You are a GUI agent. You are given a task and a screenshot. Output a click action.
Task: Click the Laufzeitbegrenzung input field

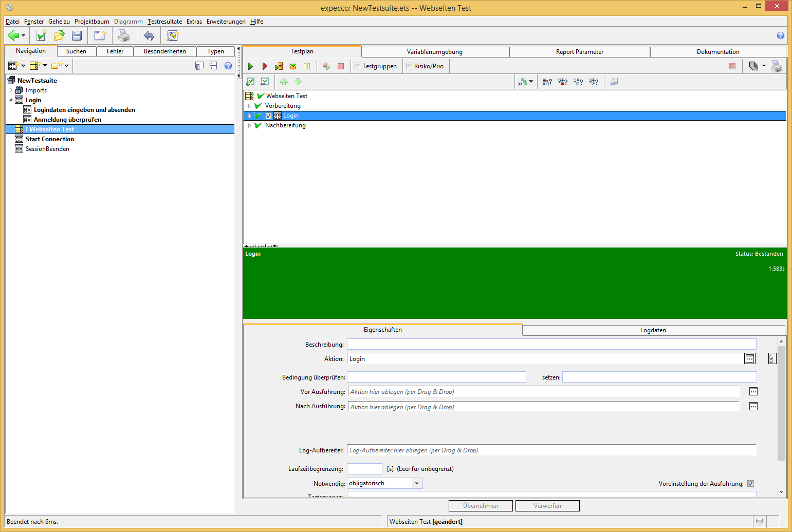(x=364, y=469)
